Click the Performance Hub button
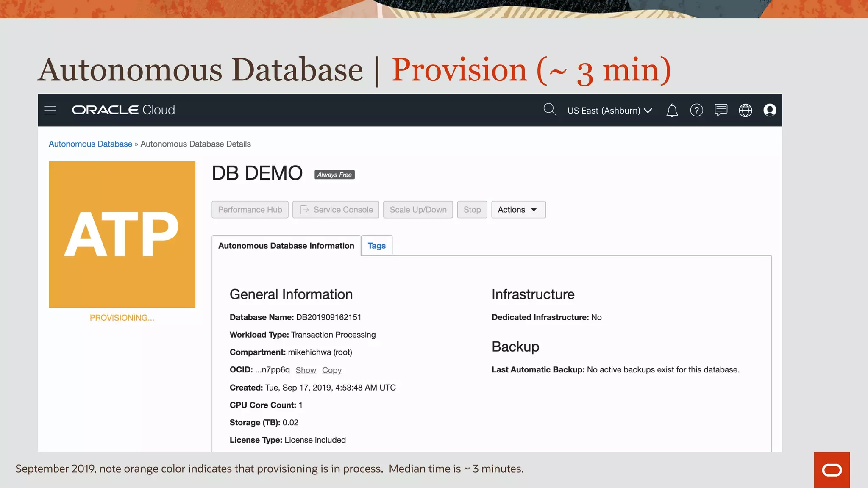The width and height of the screenshot is (868, 488). [250, 210]
